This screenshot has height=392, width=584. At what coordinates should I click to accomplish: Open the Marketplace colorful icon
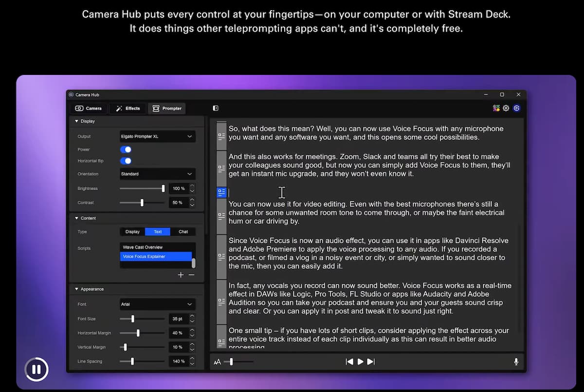tap(496, 108)
